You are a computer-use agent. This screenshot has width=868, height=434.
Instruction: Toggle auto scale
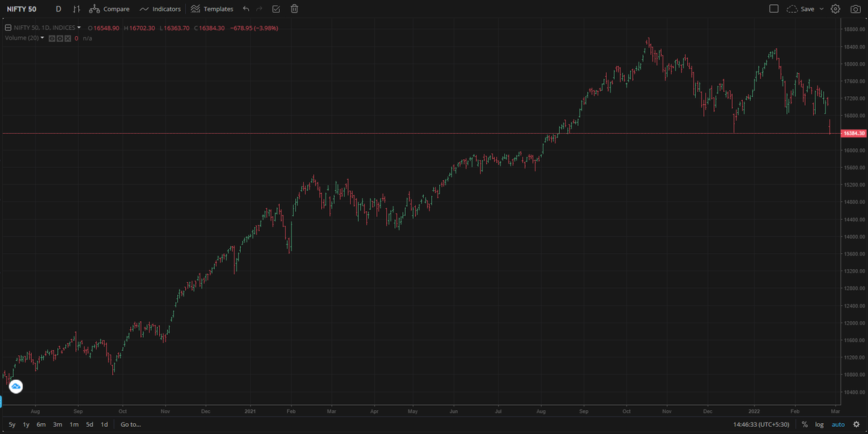point(838,425)
